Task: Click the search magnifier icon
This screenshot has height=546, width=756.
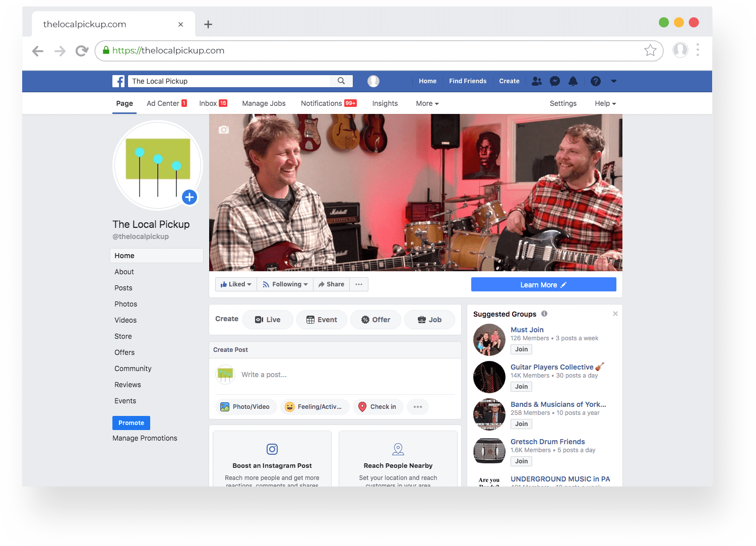Action: (341, 81)
